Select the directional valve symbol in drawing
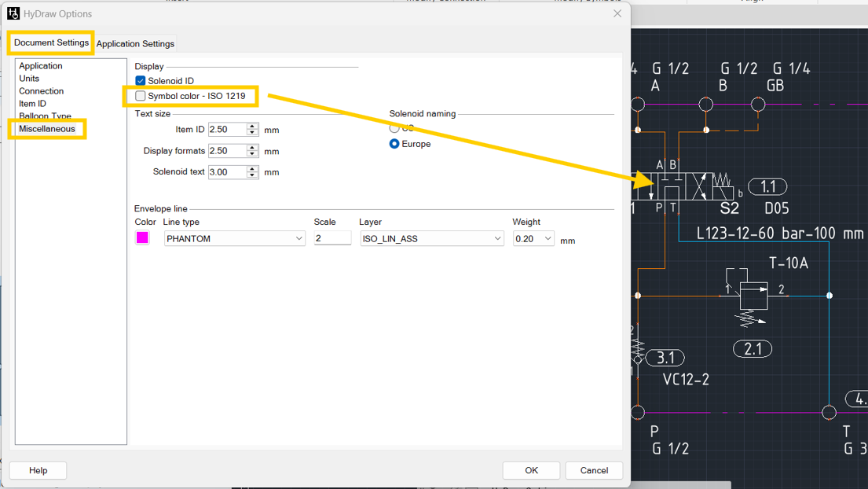The height and width of the screenshot is (489, 868). point(684,186)
